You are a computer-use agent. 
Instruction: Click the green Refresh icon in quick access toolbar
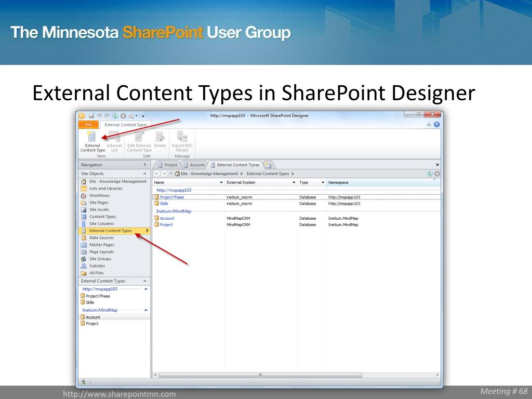(x=115, y=116)
